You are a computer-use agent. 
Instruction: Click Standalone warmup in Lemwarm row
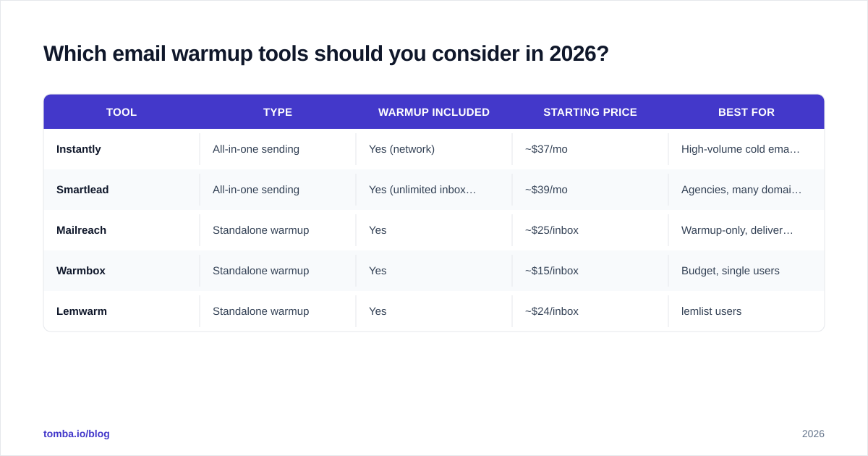[x=261, y=311]
